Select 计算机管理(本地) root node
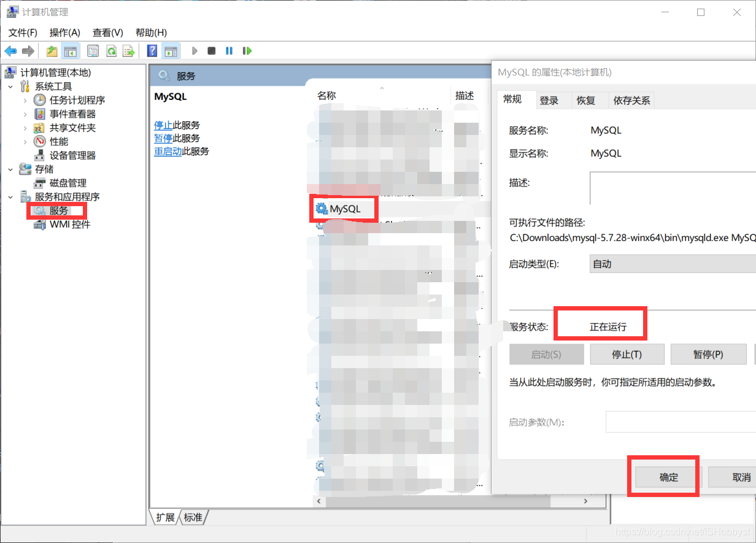This screenshot has width=756, height=543. (x=55, y=72)
